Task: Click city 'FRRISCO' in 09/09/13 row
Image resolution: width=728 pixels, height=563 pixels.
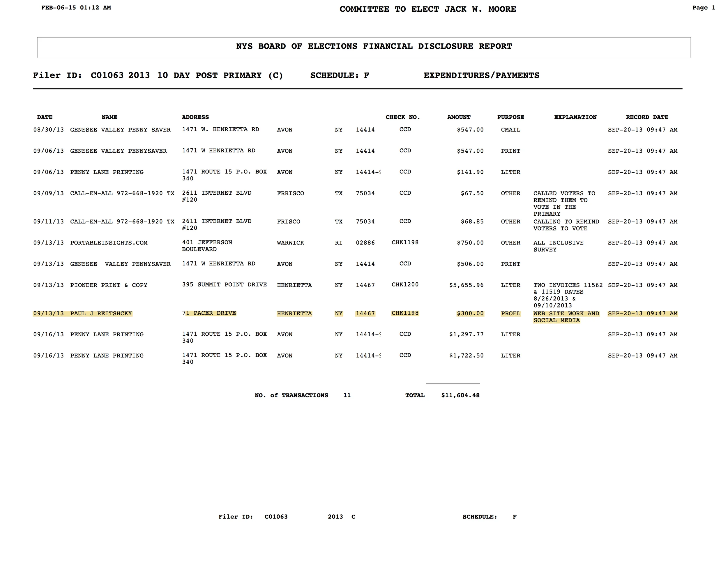Action: coord(290,193)
